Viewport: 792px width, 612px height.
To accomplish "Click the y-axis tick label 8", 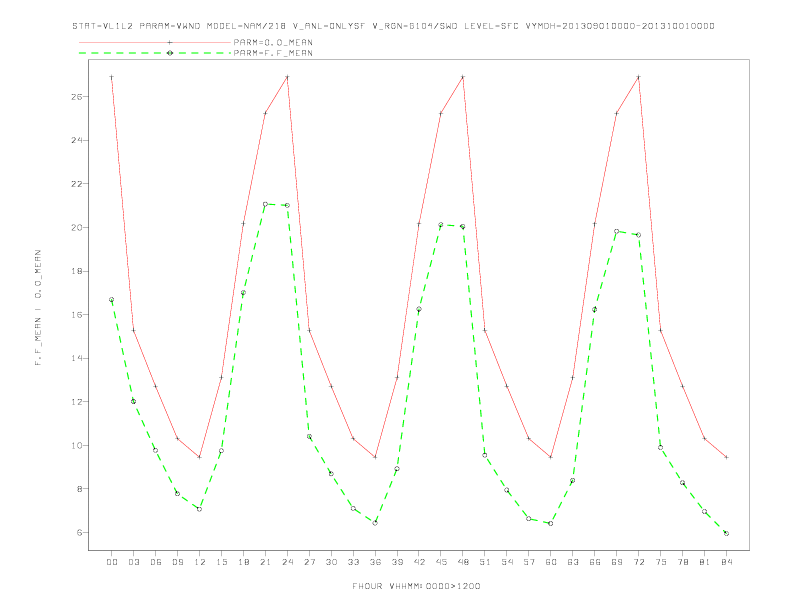I will [79, 489].
